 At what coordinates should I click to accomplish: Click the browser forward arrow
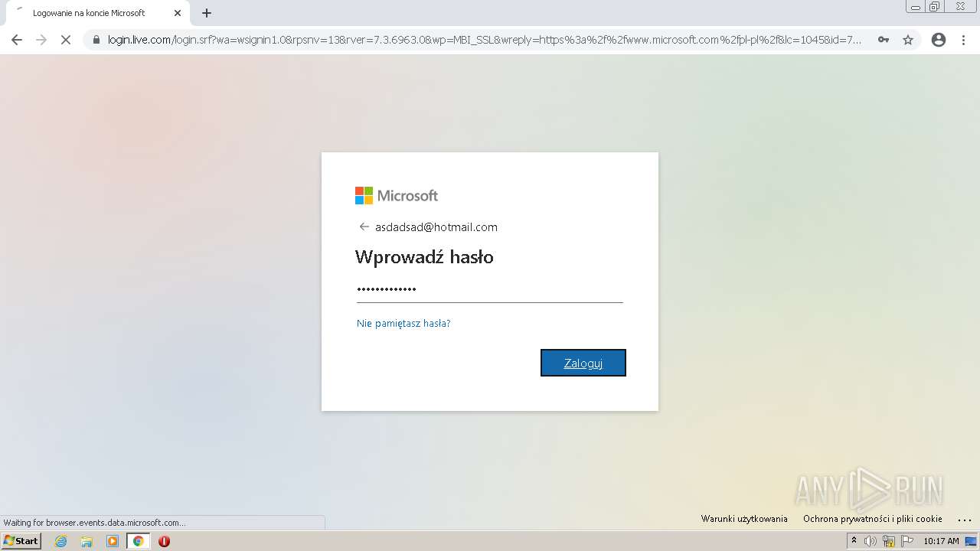click(x=41, y=40)
